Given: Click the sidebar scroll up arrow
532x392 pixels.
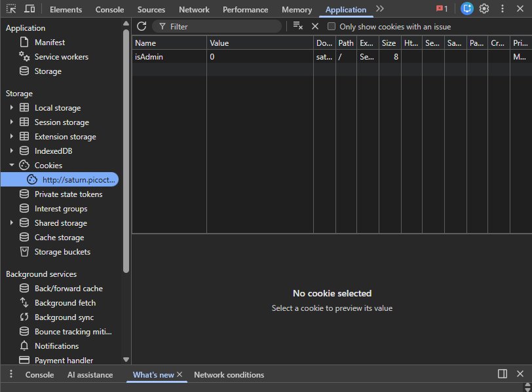Looking at the screenshot, I should tap(126, 24).
